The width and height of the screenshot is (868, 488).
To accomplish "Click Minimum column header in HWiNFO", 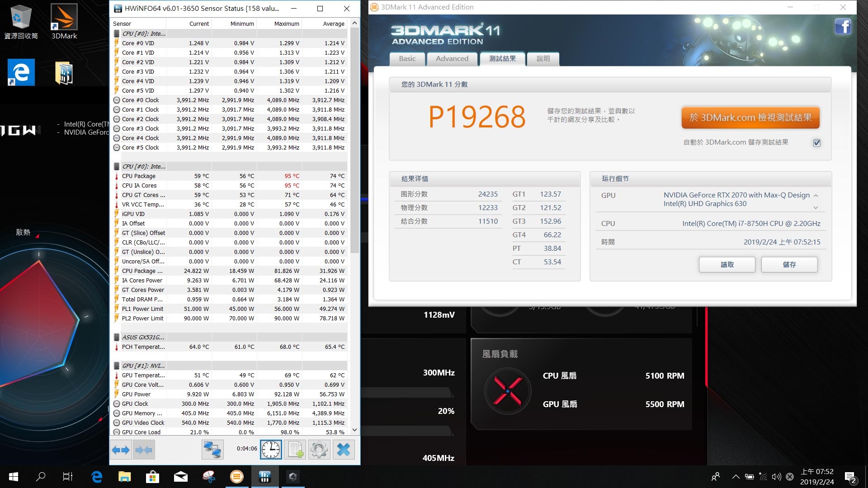I will (x=234, y=23).
